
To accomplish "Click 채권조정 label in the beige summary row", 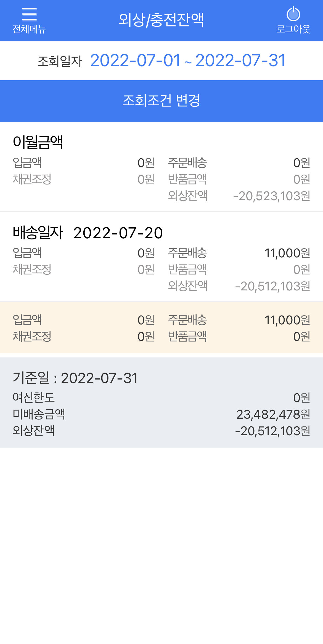I will click(32, 336).
